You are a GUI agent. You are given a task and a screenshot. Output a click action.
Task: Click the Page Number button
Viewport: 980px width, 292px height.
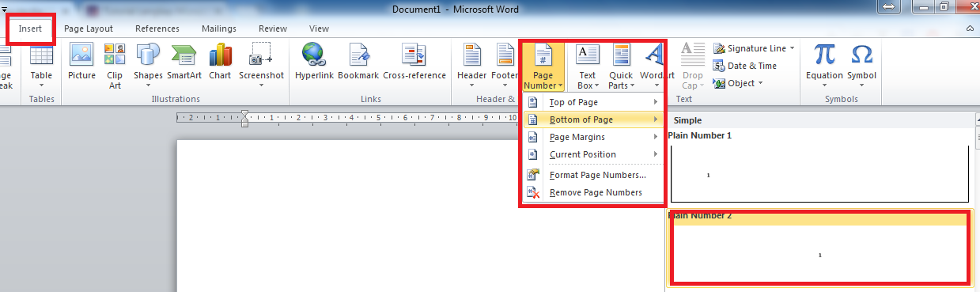coord(543,66)
